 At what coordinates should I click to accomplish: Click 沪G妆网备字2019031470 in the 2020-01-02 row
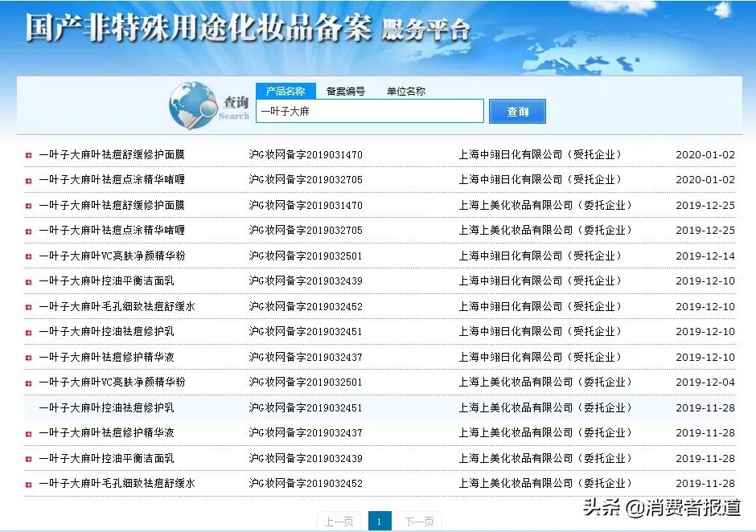[x=306, y=154]
